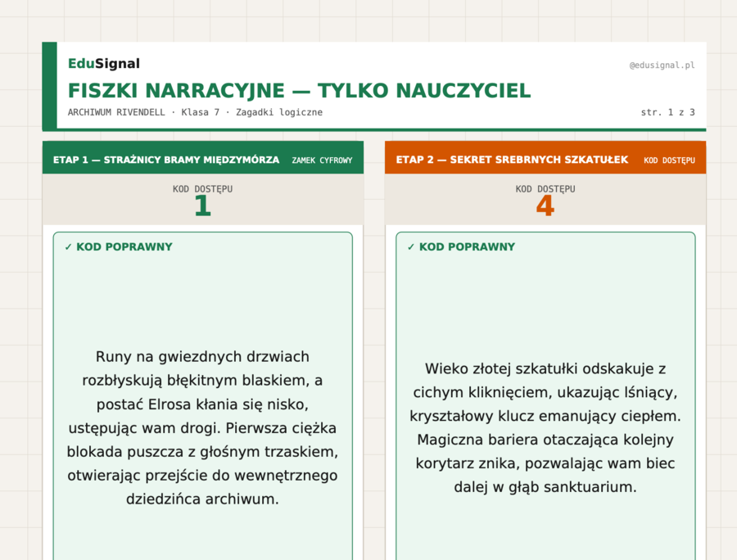Screen dimensions: 737x560
Task: Click the KOD POPRAWNY label in the Etap 2 card
Action: coord(461,246)
